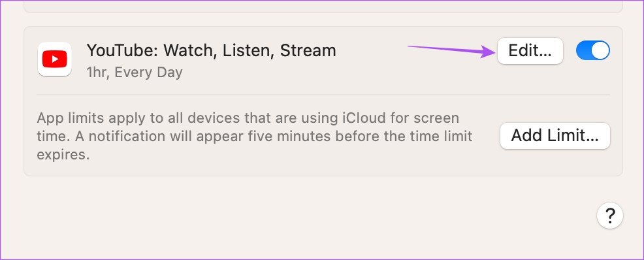Click the divider line under YouTube row

point(323,95)
